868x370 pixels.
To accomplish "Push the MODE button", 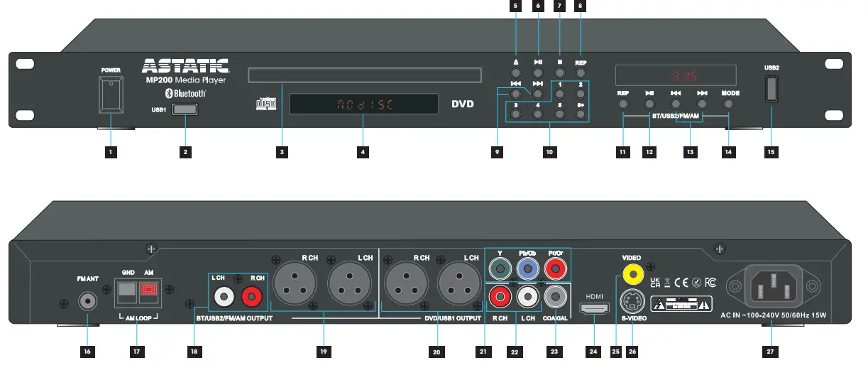I will click(729, 104).
